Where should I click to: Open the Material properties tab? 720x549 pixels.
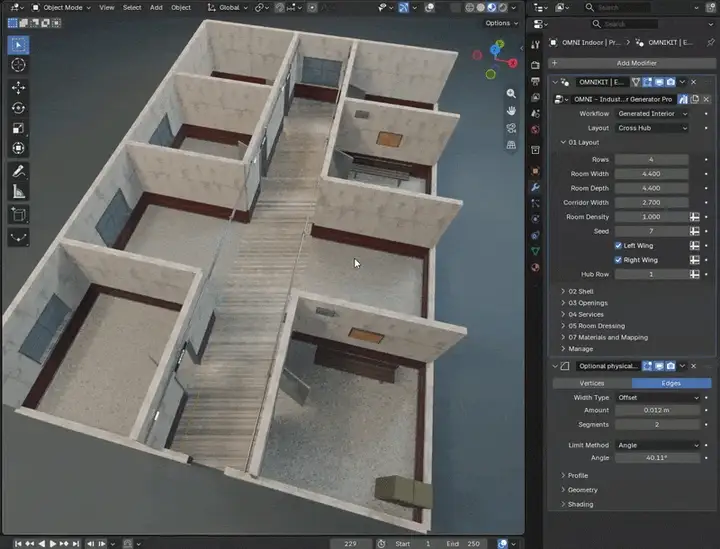(x=535, y=268)
